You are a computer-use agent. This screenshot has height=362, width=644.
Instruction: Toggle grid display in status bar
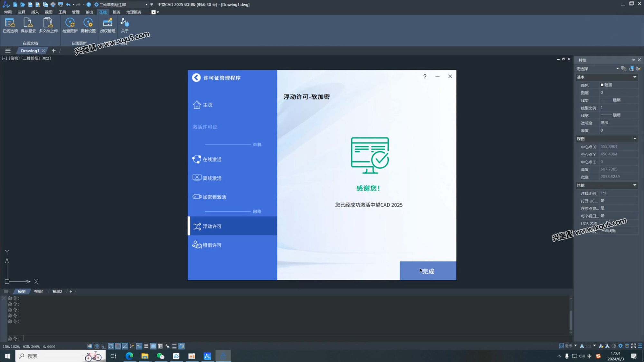tap(97, 346)
